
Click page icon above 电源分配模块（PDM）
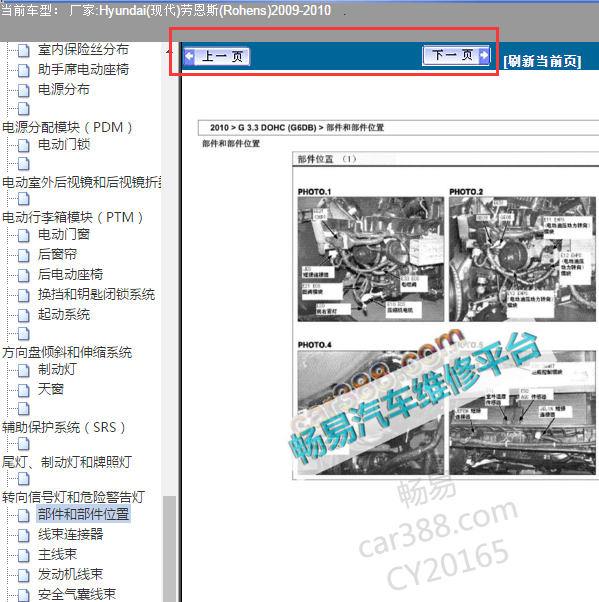pos(24,109)
